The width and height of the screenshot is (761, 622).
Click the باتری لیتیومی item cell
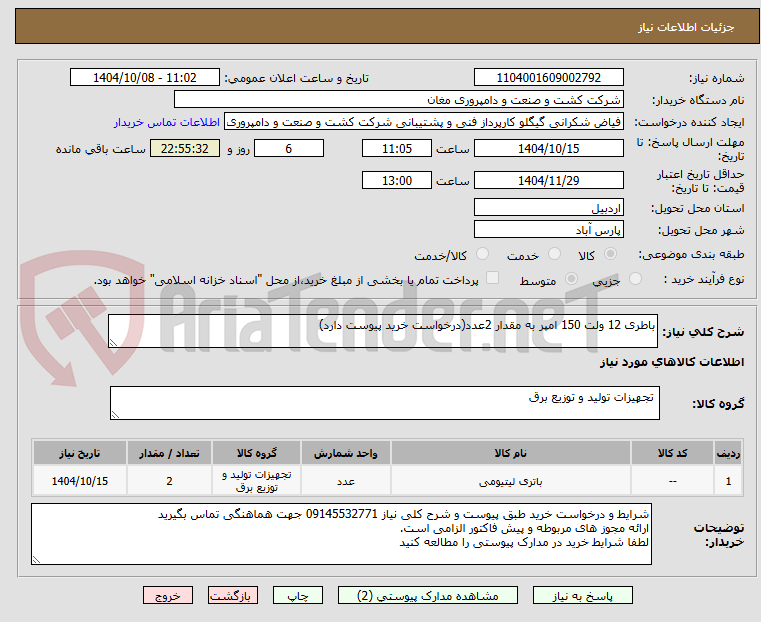click(x=511, y=481)
